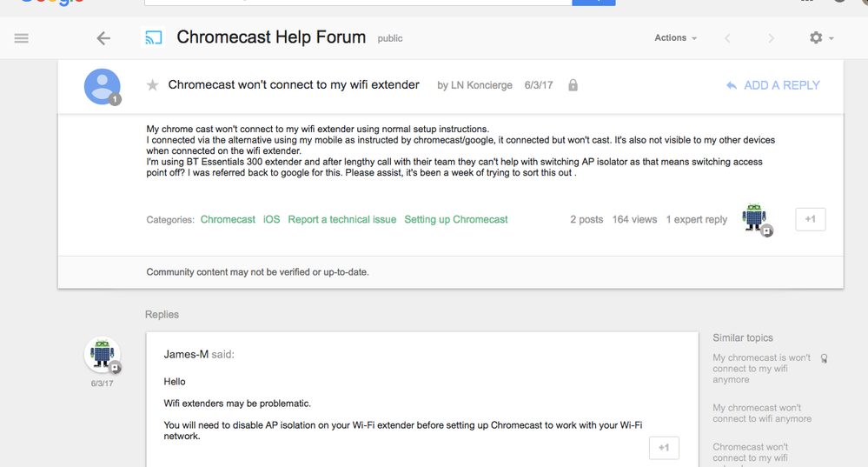Click the Chromecast cast logo icon

tap(154, 38)
